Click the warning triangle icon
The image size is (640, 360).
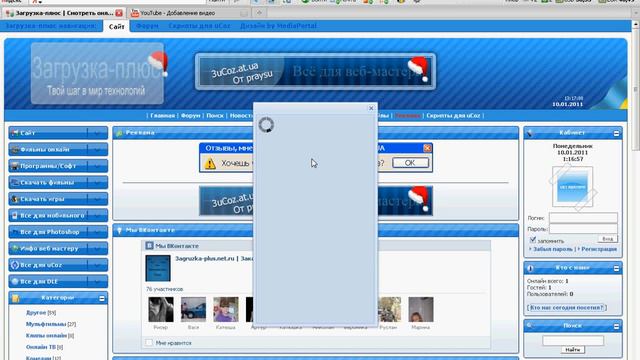click(210, 163)
